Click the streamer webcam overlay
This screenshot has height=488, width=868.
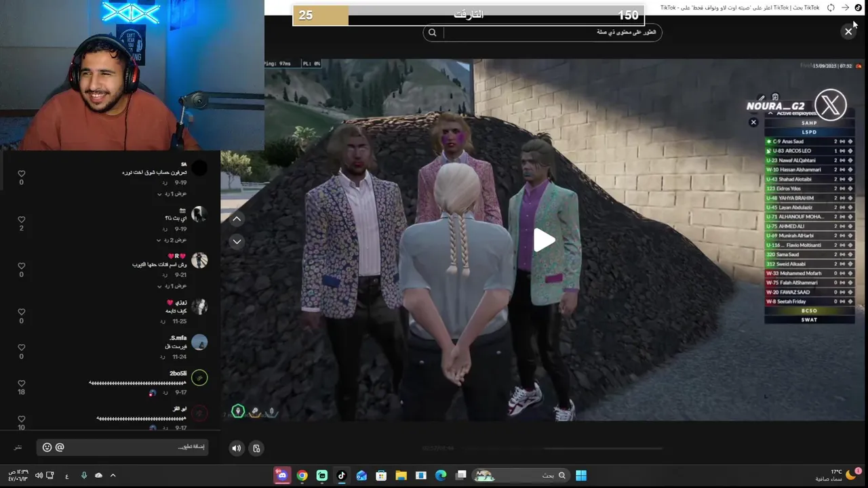pyautogui.click(x=132, y=75)
